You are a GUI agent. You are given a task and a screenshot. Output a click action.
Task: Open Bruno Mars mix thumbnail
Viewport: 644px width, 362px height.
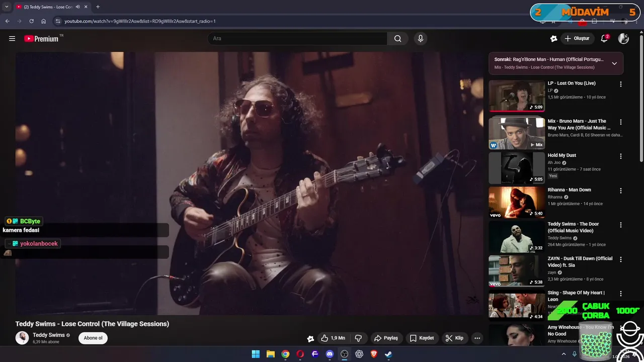pos(517,133)
